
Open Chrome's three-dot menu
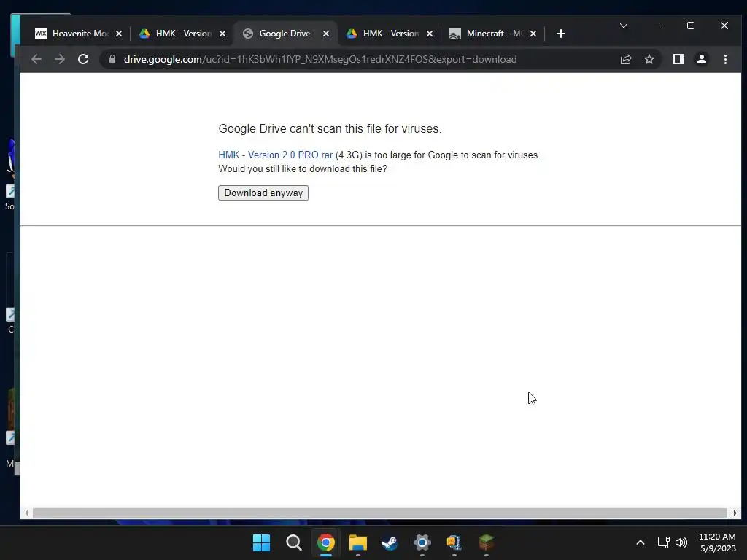[726, 60]
